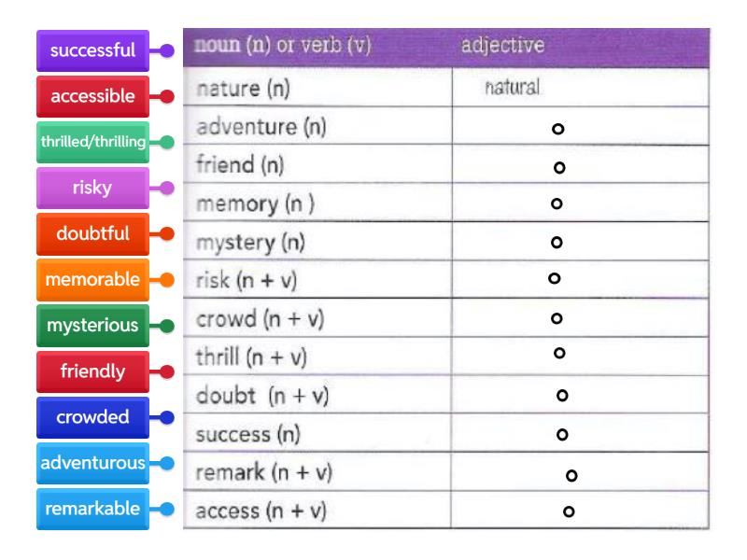Viewport: 747px width, 560px height.
Task: Click the answer circle for thrill row
Action: 559,353
